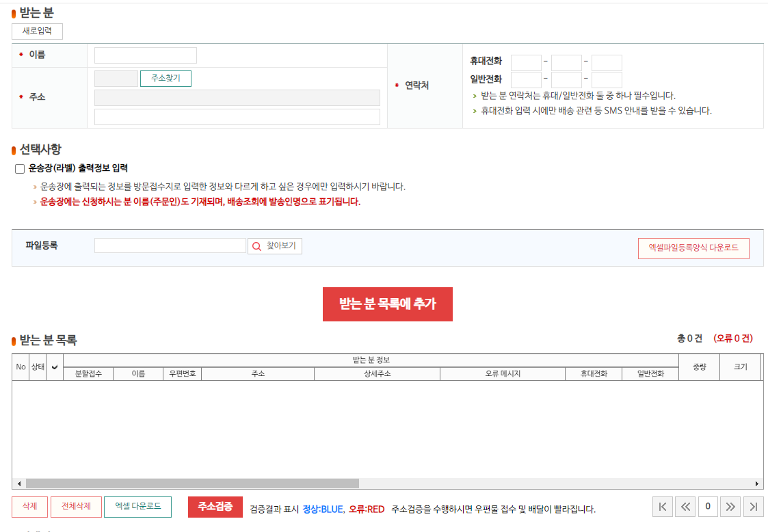Click the 새로입력 button to reset recipient info

pos(36,31)
